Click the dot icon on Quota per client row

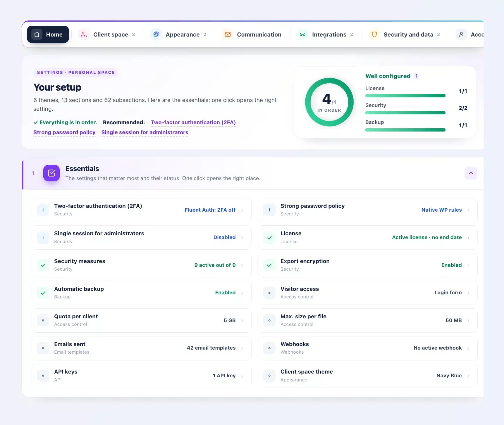(x=43, y=320)
